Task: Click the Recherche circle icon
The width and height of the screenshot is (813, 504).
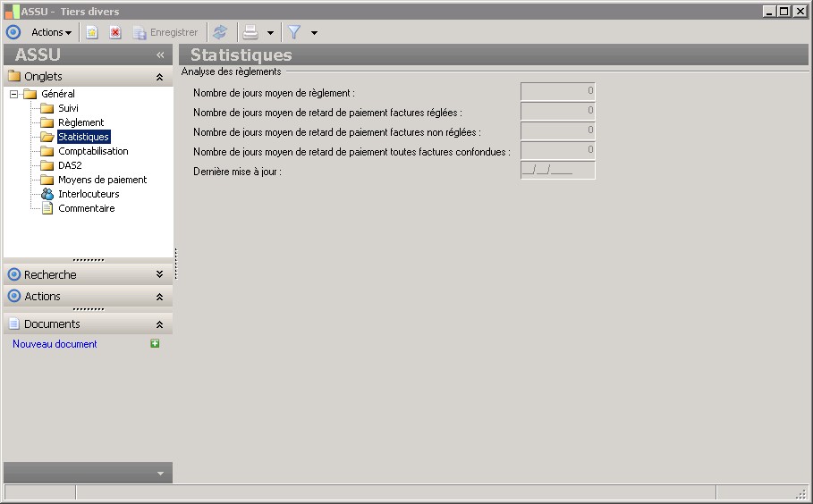Action: point(14,274)
